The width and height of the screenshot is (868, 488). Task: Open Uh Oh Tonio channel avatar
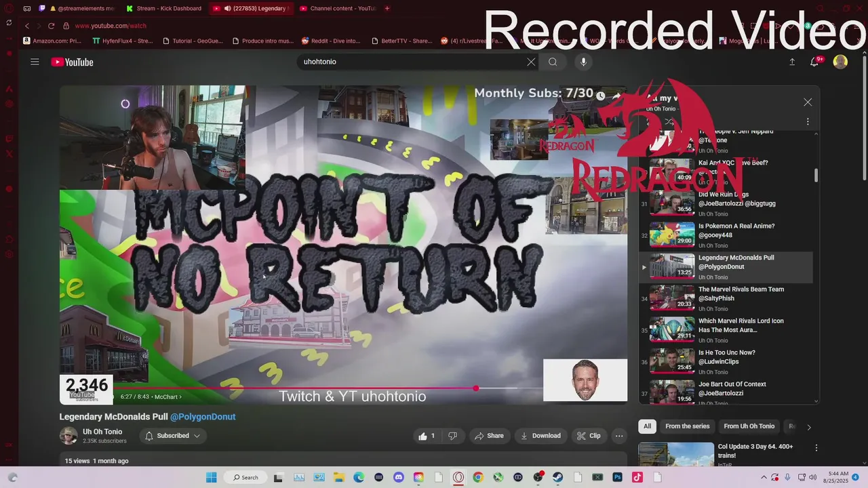[68, 436]
